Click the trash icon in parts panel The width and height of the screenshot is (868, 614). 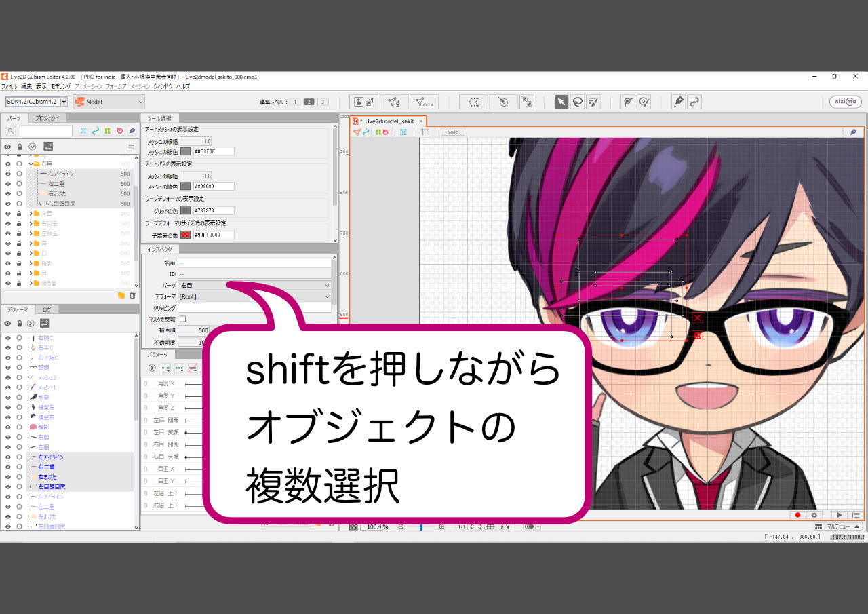(132, 295)
